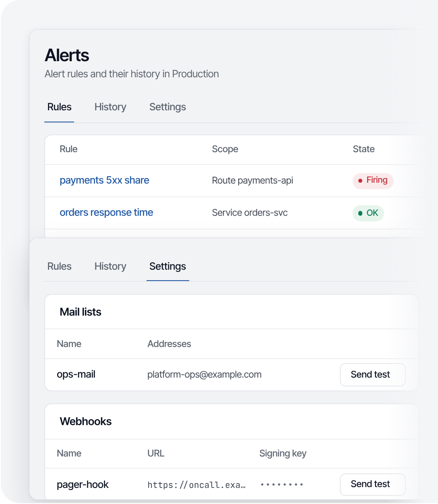This screenshot has height=504, width=438.
Task: Click the Production alert history subtitle
Action: (x=132, y=74)
